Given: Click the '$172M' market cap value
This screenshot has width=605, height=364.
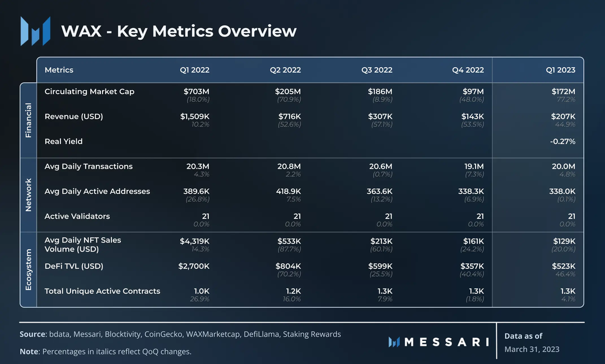Looking at the screenshot, I should [564, 92].
